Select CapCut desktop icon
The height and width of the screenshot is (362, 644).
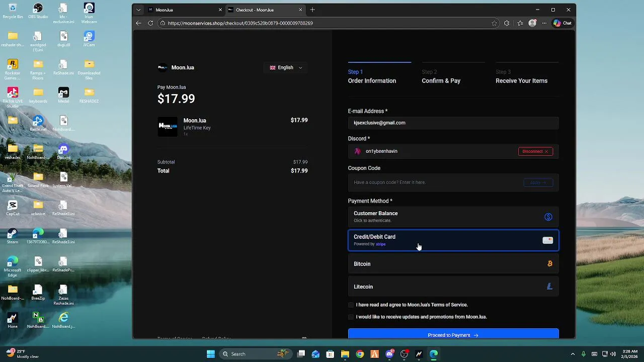pyautogui.click(x=13, y=208)
